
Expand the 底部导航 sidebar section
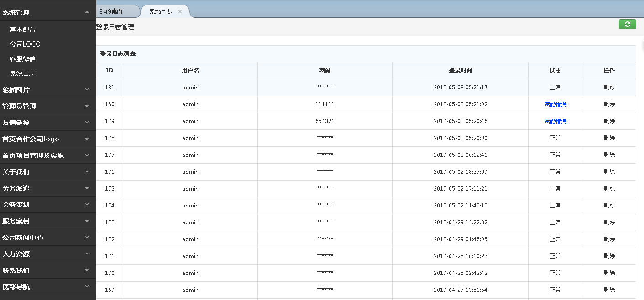87,287
